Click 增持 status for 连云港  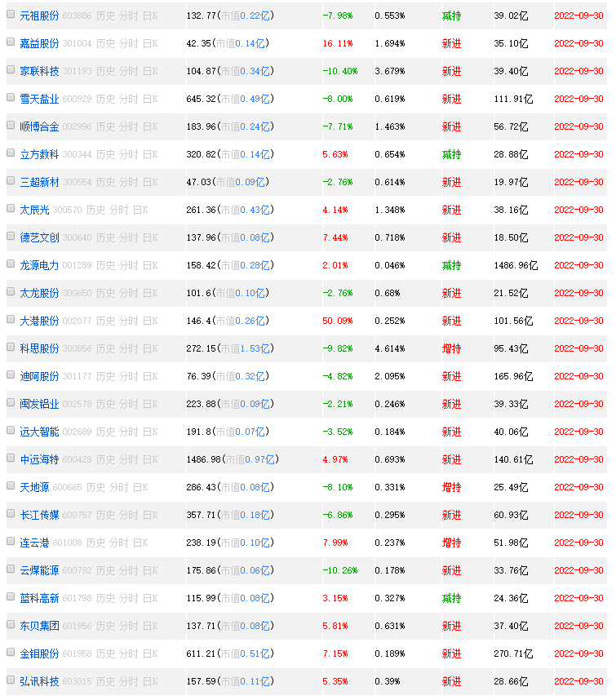[x=451, y=543]
